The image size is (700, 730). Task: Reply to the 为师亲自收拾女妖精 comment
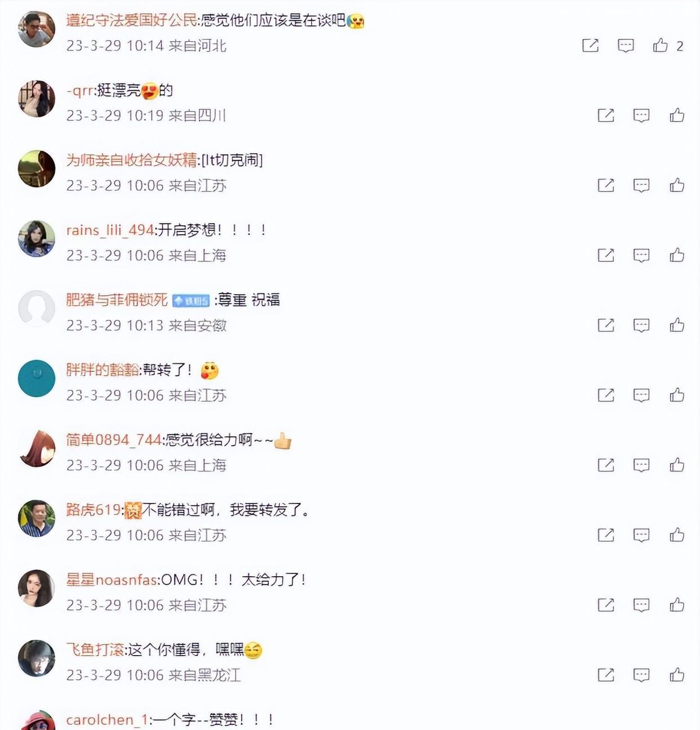pyautogui.click(x=641, y=185)
